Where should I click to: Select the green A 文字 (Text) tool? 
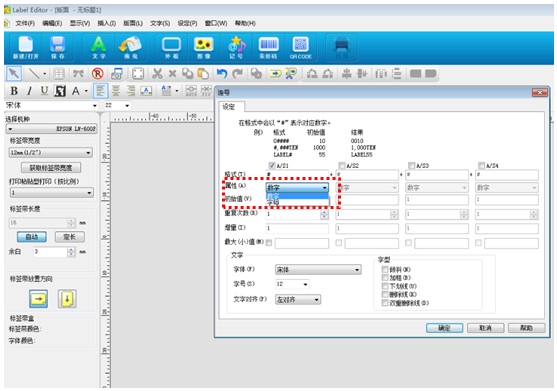point(98,47)
